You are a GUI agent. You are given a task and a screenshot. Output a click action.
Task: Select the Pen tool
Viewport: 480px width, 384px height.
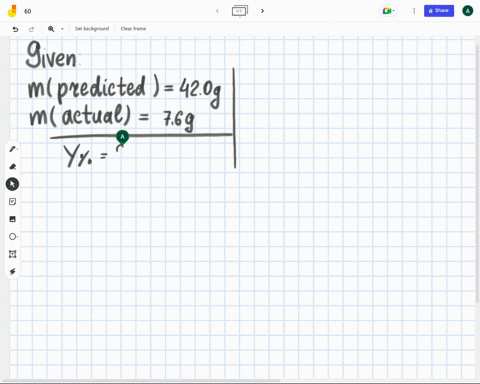[x=13, y=149]
